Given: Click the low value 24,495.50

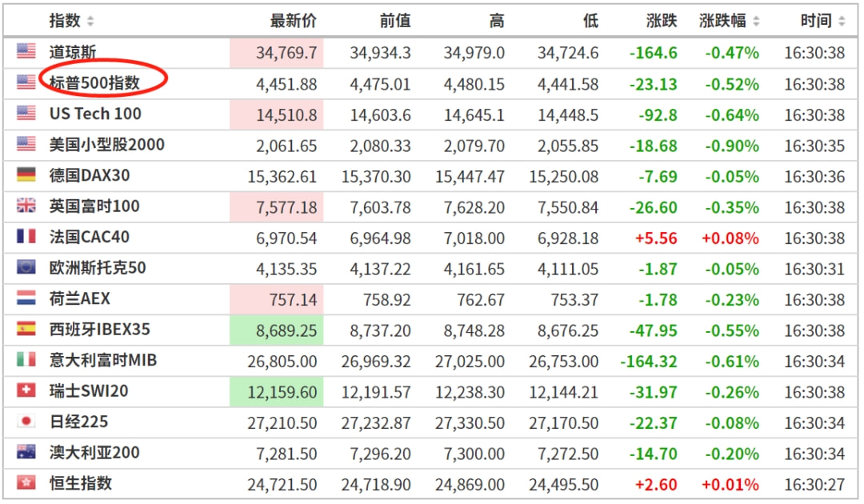Looking at the screenshot, I should [x=564, y=485].
